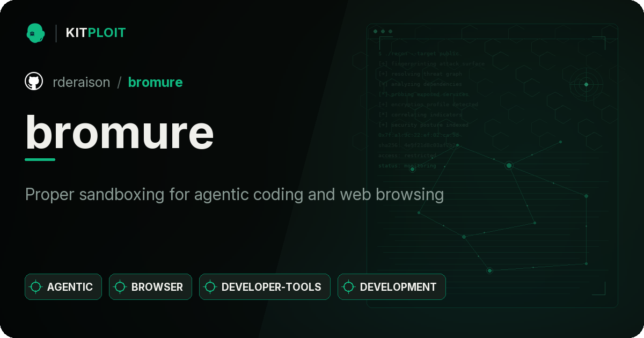Click the three dots in terminal titlebar
Viewport: 644px width, 338px height.
click(383, 32)
